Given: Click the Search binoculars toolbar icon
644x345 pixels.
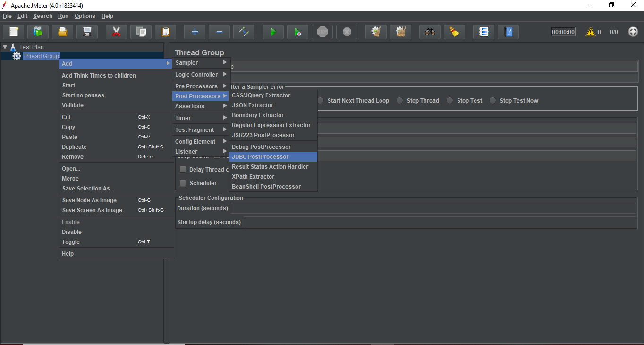Looking at the screenshot, I should [430, 32].
